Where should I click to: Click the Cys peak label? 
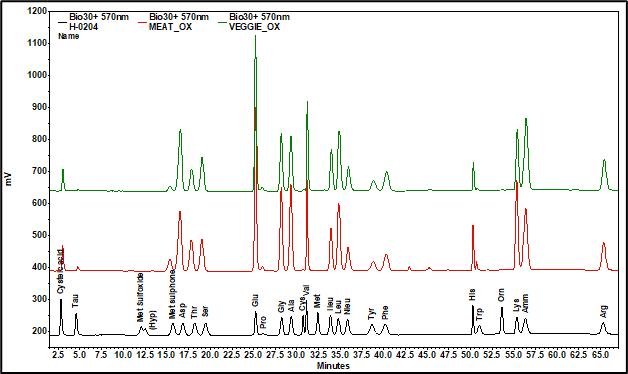(x=301, y=303)
